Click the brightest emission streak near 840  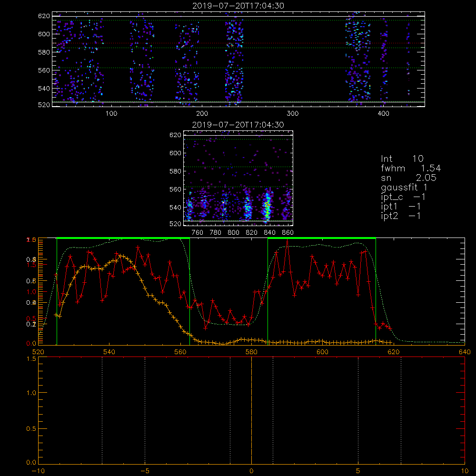(268, 207)
